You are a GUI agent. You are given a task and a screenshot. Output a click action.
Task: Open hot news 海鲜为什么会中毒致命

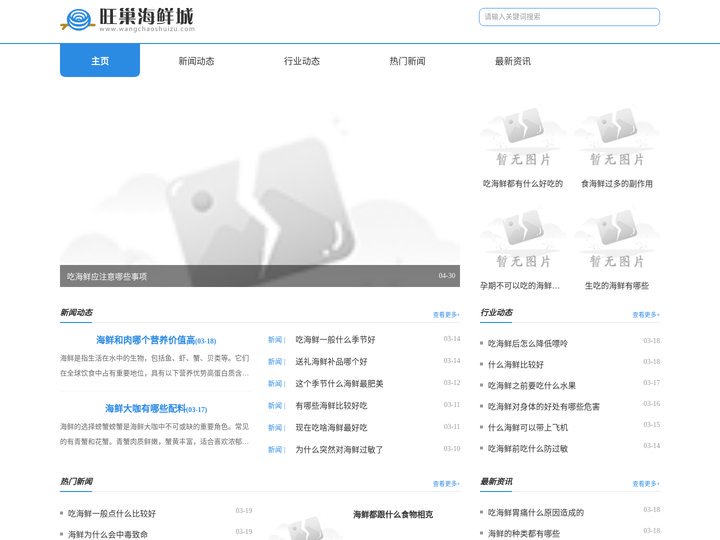click(x=108, y=534)
